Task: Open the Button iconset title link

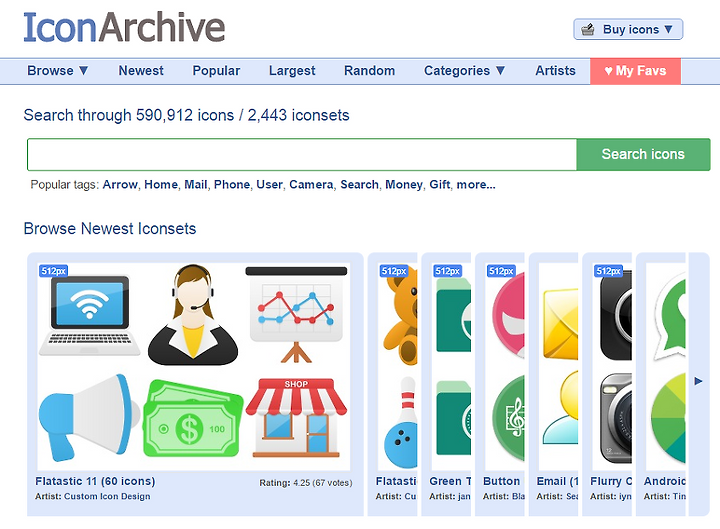Action: [501, 481]
